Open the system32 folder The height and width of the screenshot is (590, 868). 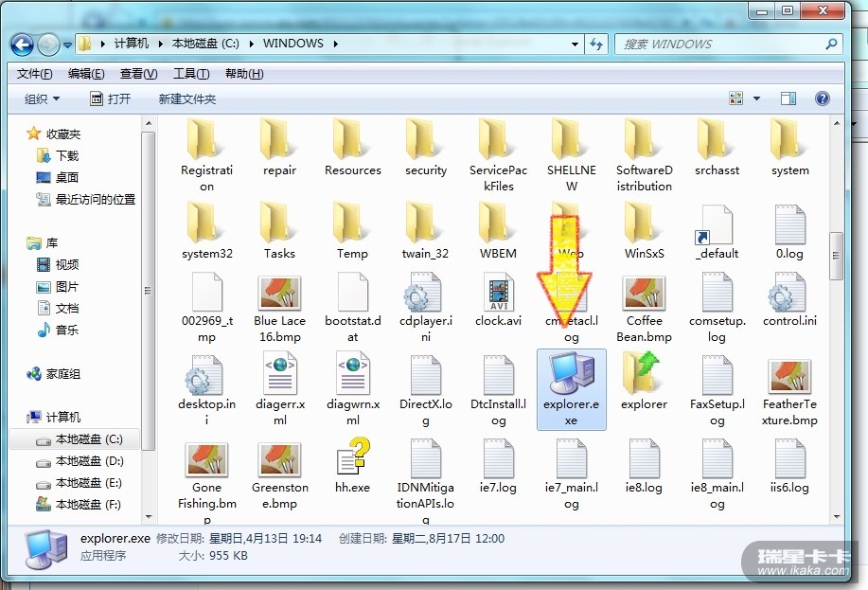207,231
